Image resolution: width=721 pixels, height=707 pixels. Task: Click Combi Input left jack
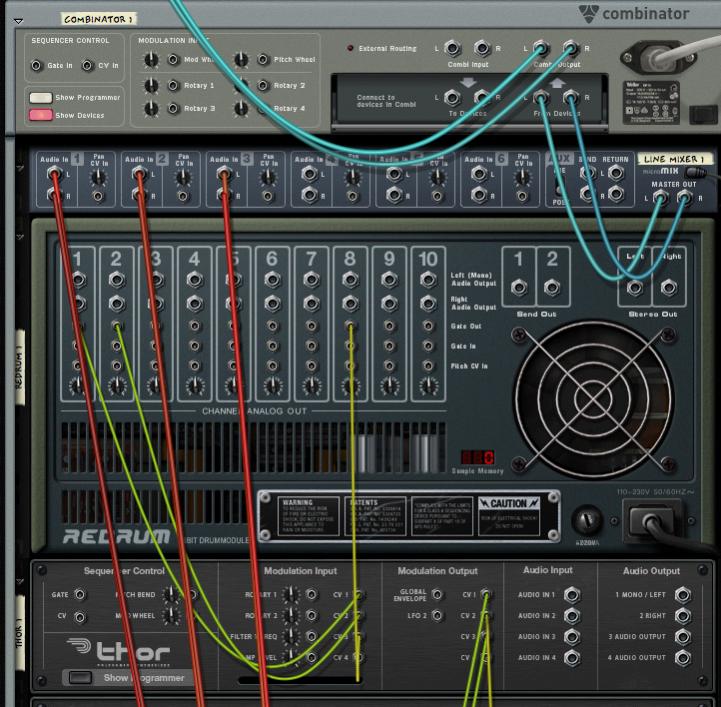pyautogui.click(x=452, y=48)
